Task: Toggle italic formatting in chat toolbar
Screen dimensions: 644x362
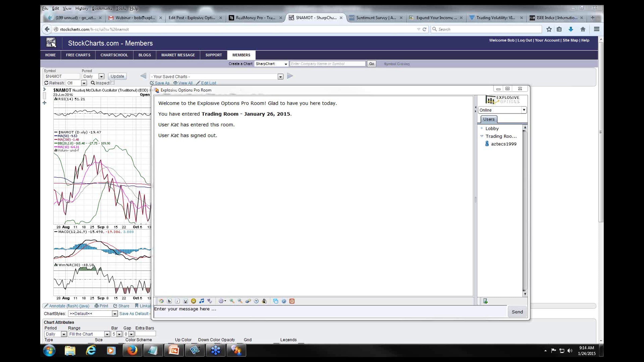Action: 177,301
